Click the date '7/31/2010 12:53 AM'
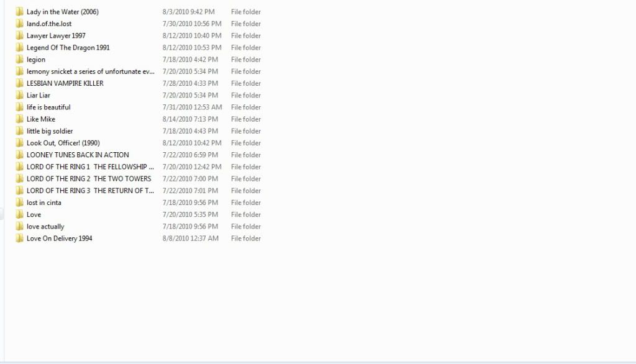Image resolution: width=636 pixels, height=364 pixels. [x=193, y=107]
